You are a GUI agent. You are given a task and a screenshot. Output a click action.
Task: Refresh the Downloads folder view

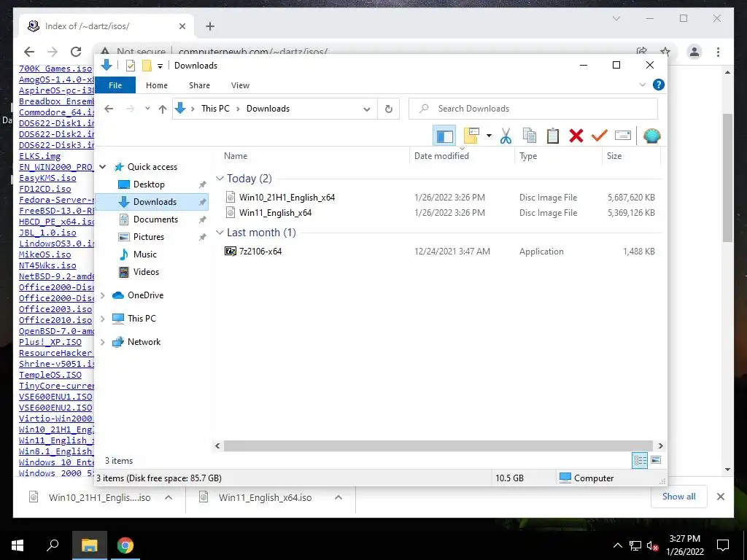pyautogui.click(x=389, y=109)
